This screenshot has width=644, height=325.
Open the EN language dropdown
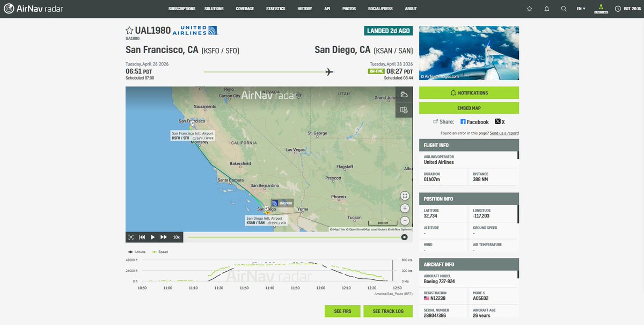tap(581, 9)
